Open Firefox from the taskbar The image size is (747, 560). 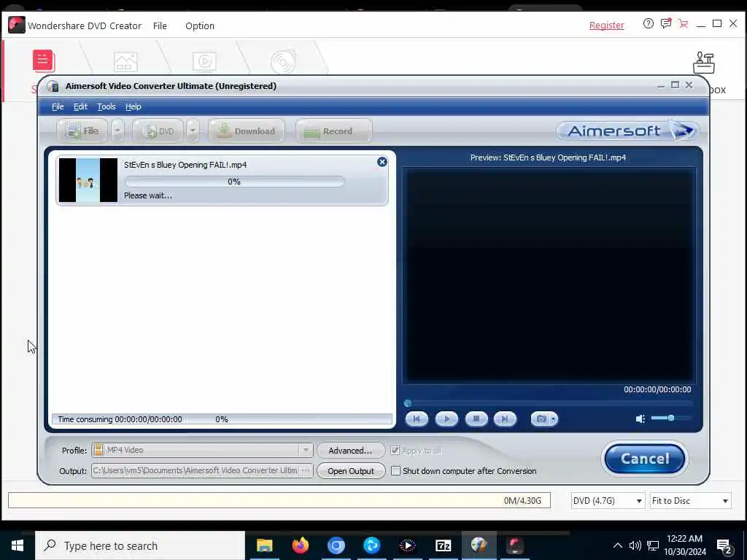click(x=300, y=545)
